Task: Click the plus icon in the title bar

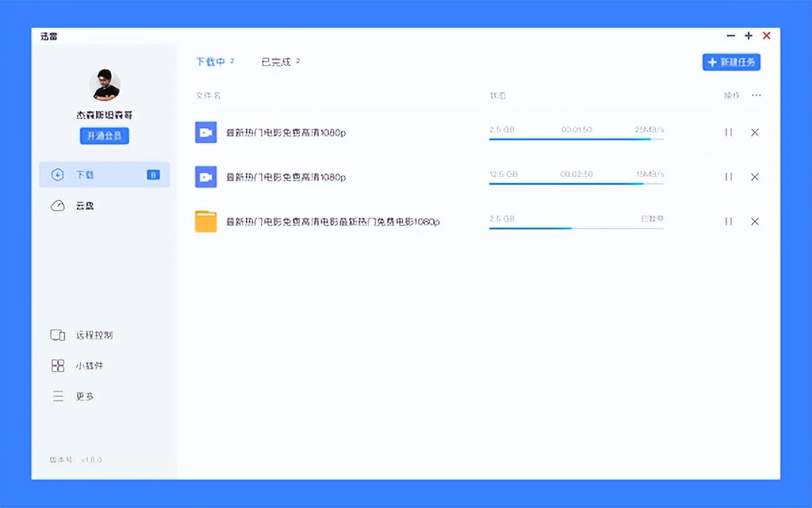Action: tap(748, 35)
